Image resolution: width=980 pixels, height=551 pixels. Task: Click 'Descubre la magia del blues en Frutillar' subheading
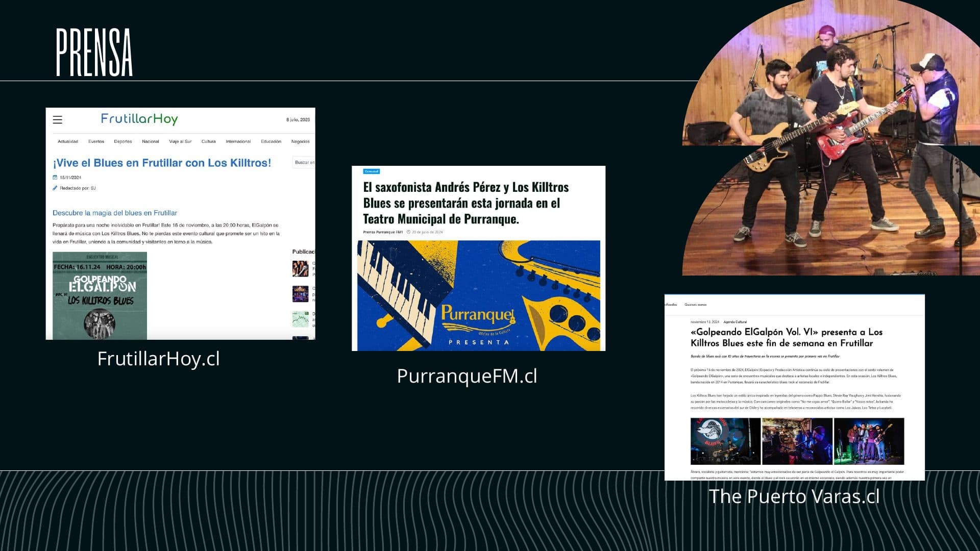(115, 213)
